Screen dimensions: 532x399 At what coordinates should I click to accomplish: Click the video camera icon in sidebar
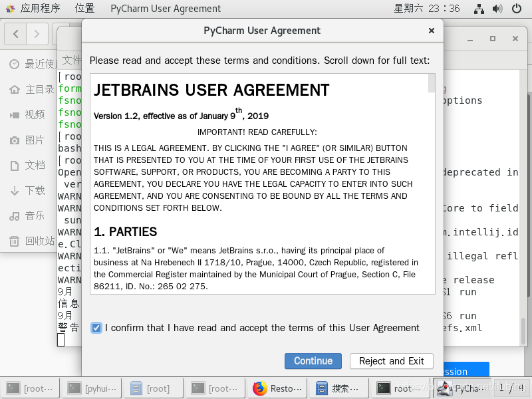14,115
